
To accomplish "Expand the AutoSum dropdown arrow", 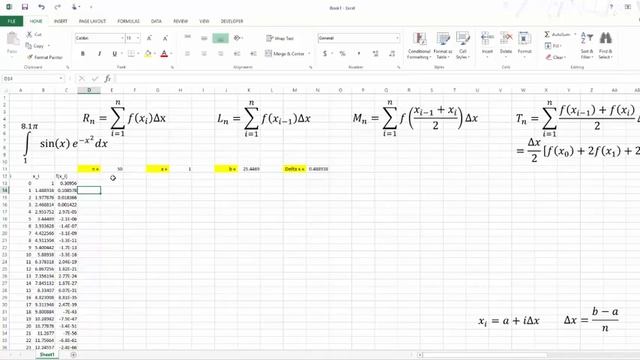I will tap(575, 34).
